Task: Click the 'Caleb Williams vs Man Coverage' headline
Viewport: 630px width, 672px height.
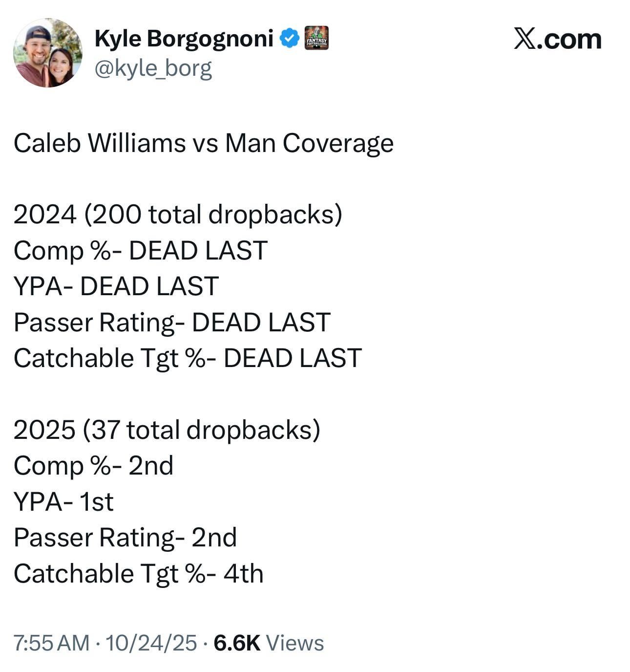Action: point(203,143)
